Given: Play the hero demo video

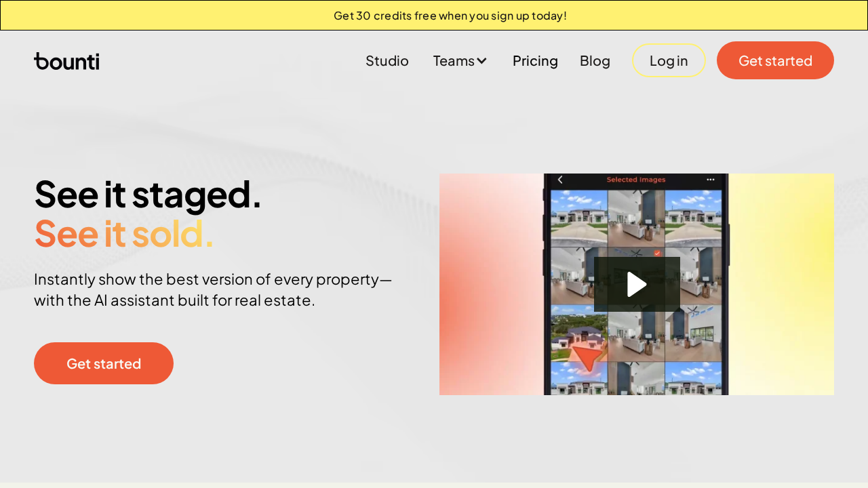Looking at the screenshot, I should (637, 284).
